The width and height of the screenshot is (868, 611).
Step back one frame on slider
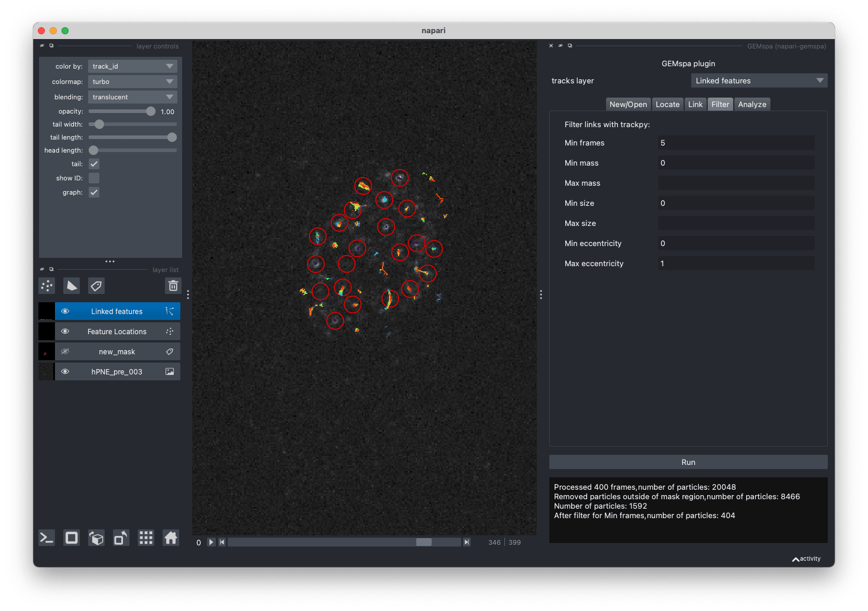click(x=222, y=542)
